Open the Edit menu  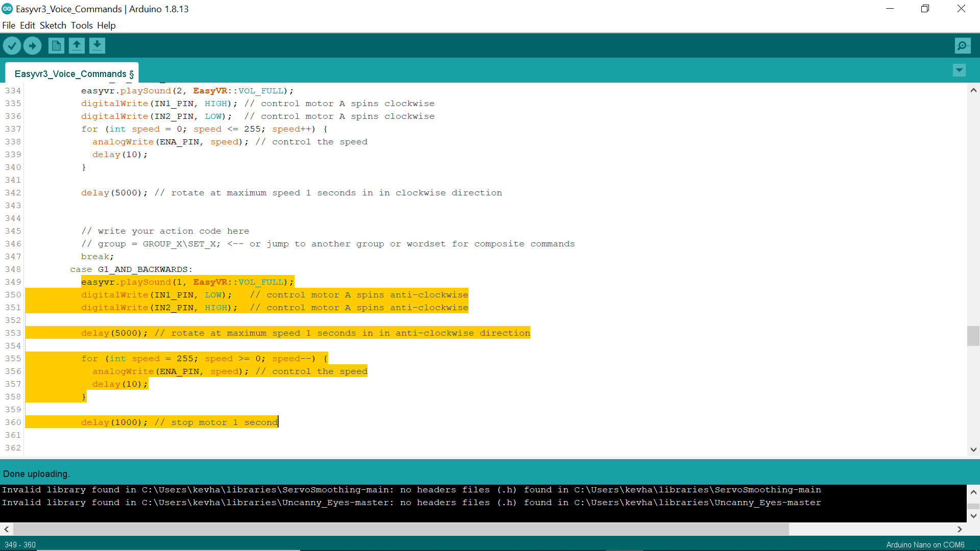28,25
